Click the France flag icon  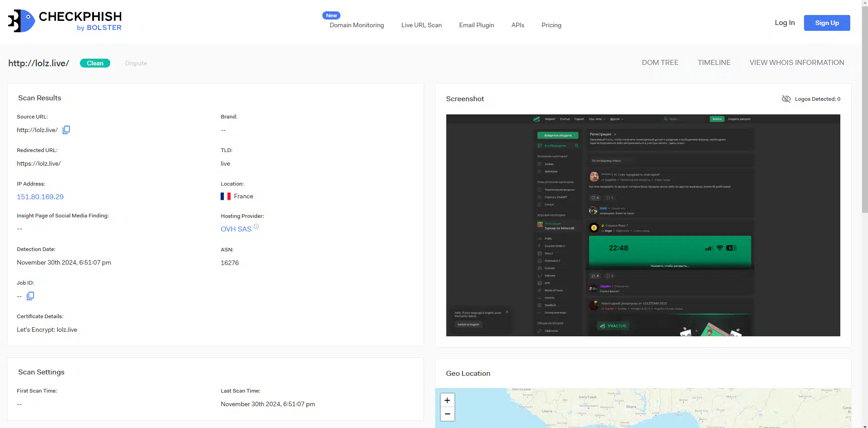[x=226, y=196]
